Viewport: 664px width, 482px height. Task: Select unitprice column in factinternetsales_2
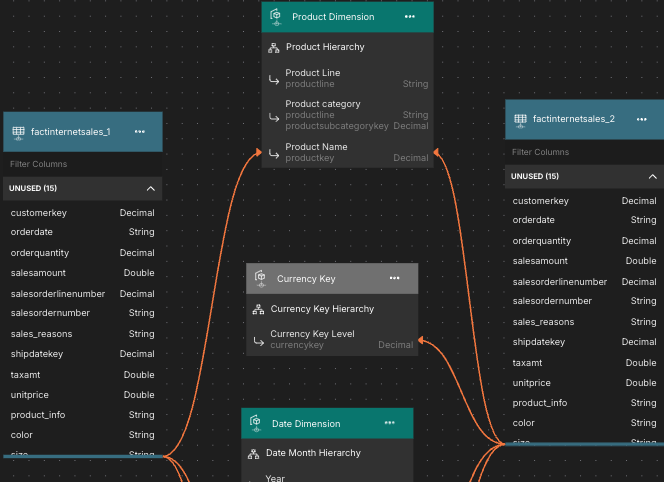[584, 383]
